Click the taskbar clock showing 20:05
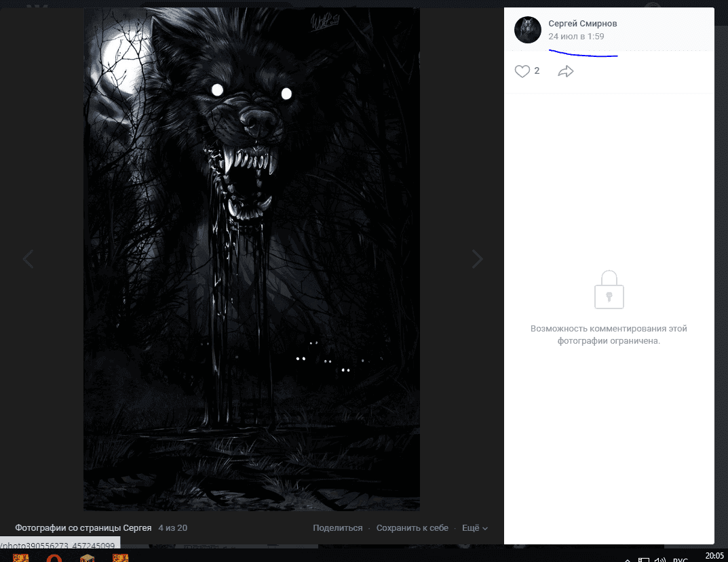The height and width of the screenshot is (562, 728). point(714,556)
